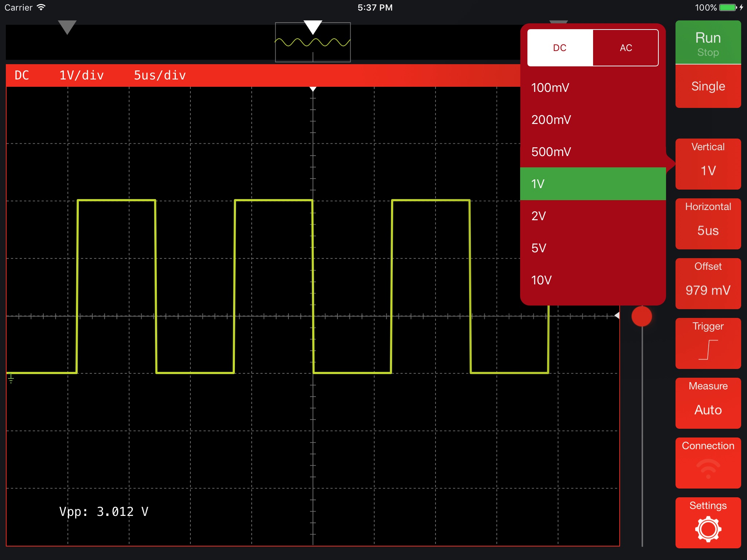The image size is (747, 560).
Task: Tap the Single capture button
Action: click(708, 86)
